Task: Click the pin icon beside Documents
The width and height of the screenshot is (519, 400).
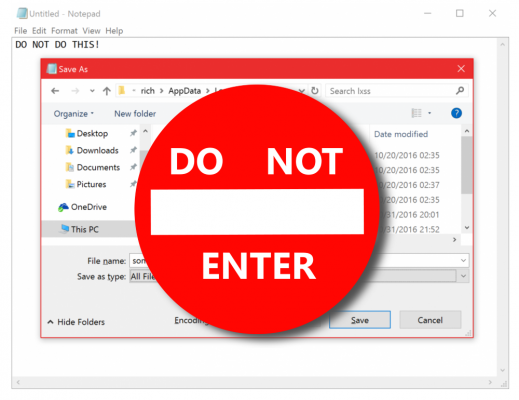Action: pyautogui.click(x=133, y=167)
